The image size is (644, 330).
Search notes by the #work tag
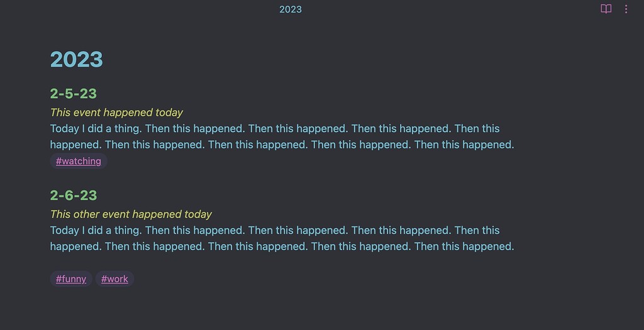point(114,279)
